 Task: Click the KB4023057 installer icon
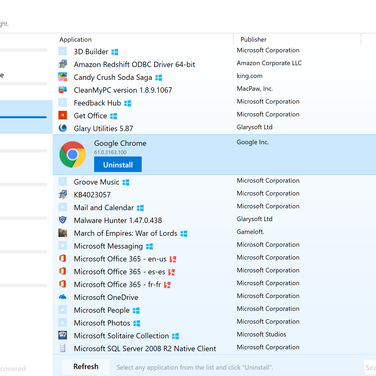coord(63,194)
